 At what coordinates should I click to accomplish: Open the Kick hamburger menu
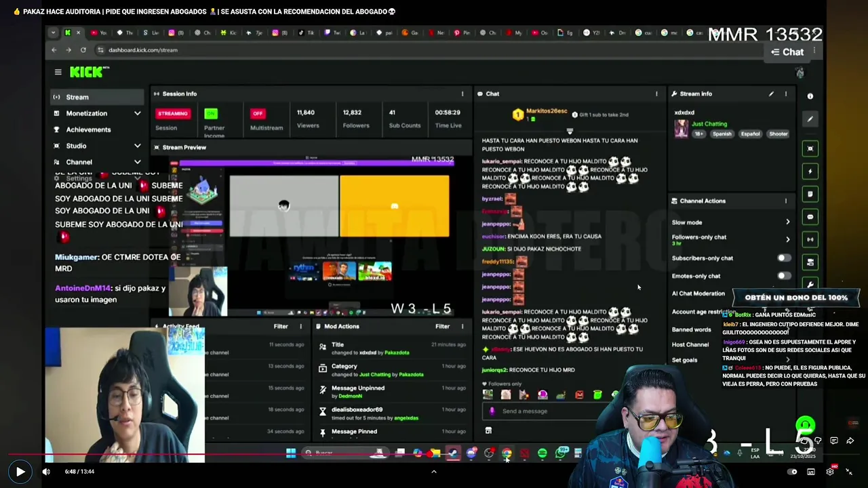[x=58, y=72]
